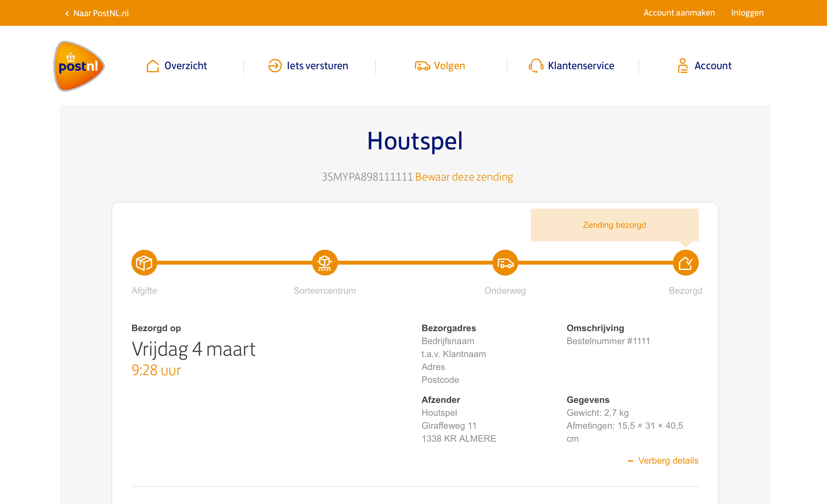Click Bewaar deze zending link

coord(464,177)
